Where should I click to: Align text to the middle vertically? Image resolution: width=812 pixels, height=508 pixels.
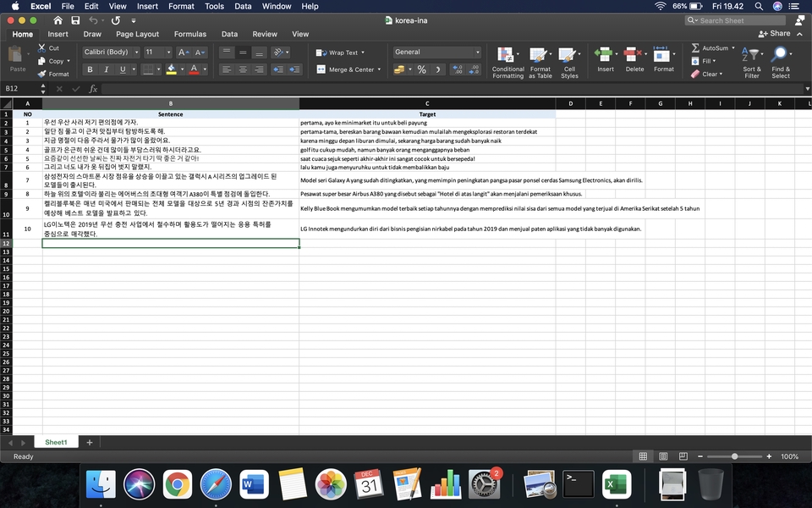click(243, 52)
